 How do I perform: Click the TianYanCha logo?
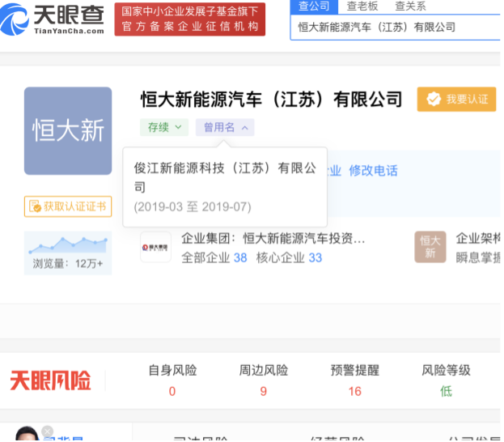coord(52,19)
